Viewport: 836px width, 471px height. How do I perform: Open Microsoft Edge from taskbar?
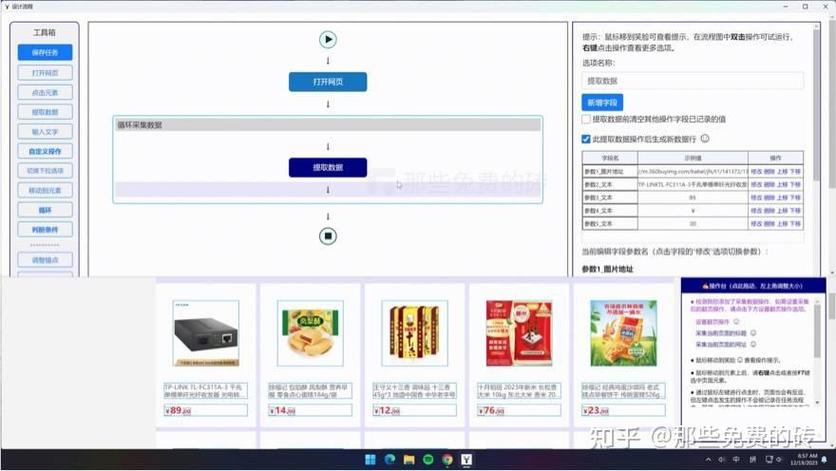[x=390, y=459]
